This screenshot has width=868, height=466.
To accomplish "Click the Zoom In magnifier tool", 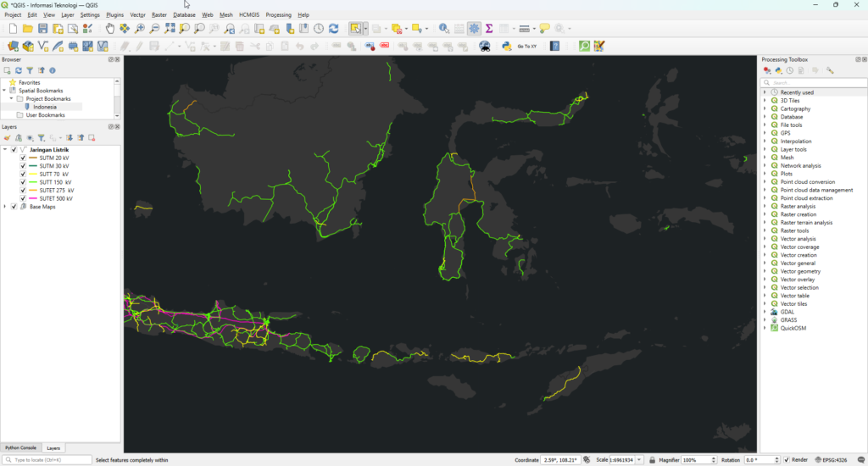I will (140, 29).
